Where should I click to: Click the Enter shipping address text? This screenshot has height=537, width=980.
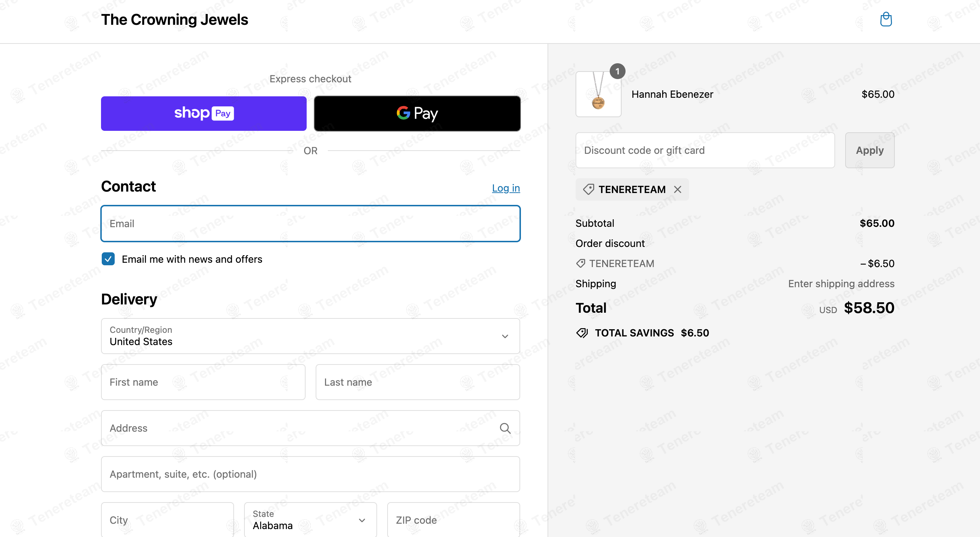[841, 284]
